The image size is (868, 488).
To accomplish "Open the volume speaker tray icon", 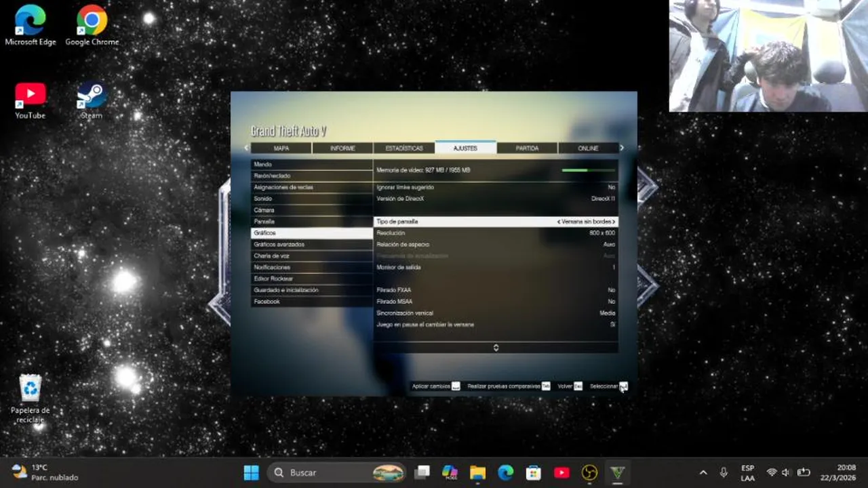I will (787, 472).
